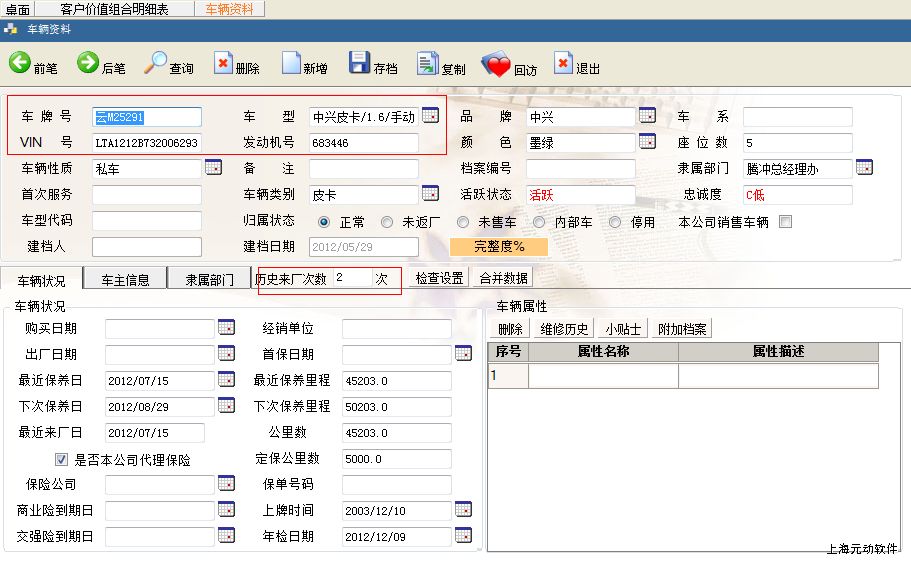Check the 本公司销售车辆 checkbox
The image size is (911, 564).
[785, 222]
